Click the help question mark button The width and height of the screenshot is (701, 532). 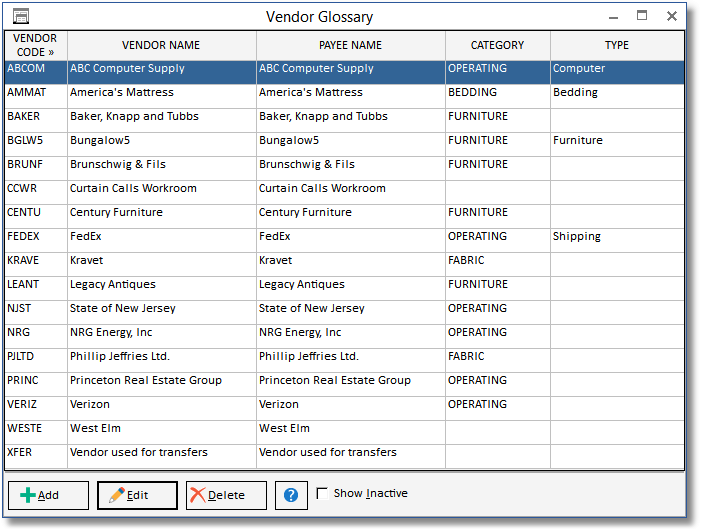[x=291, y=495]
